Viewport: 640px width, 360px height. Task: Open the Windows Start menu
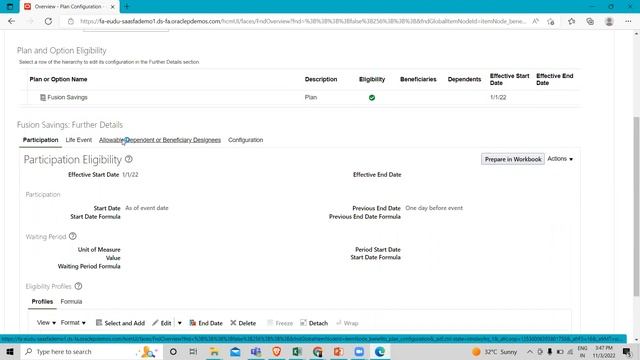point(10,351)
